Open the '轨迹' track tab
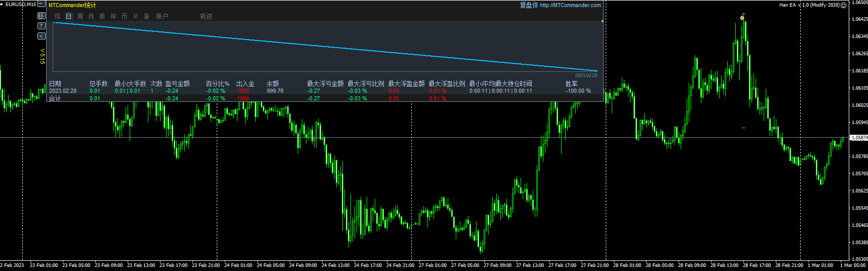The height and width of the screenshot is (271, 868). coord(206,16)
